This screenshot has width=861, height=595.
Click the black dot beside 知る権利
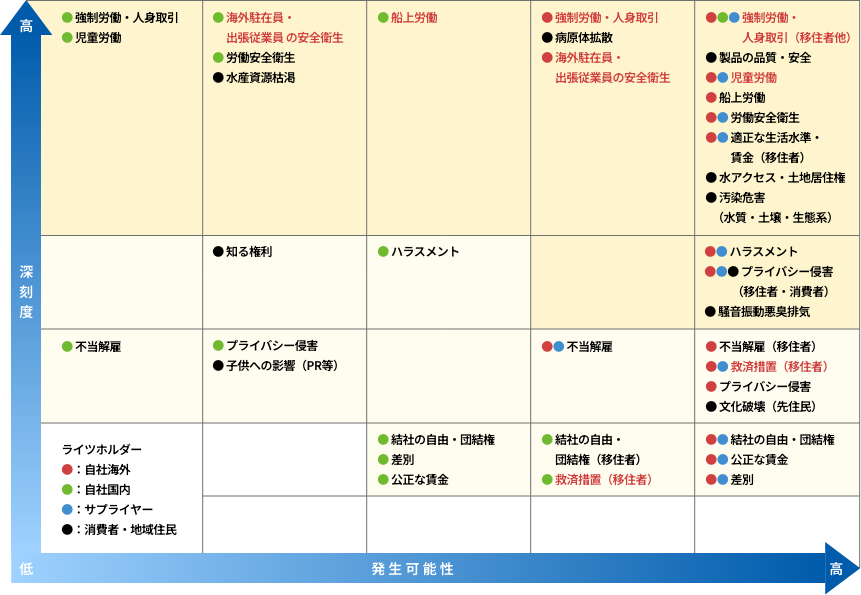pos(218,252)
